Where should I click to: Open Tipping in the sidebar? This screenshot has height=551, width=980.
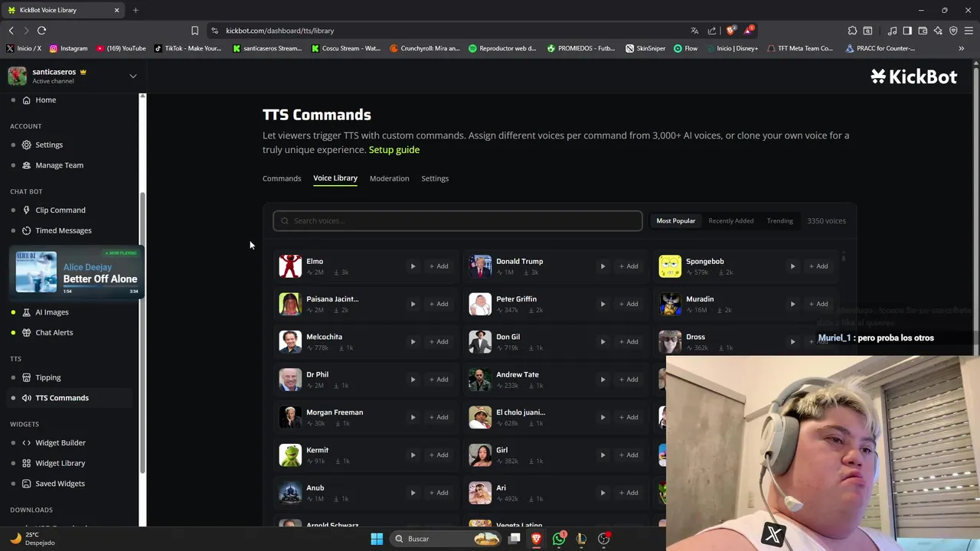48,377
